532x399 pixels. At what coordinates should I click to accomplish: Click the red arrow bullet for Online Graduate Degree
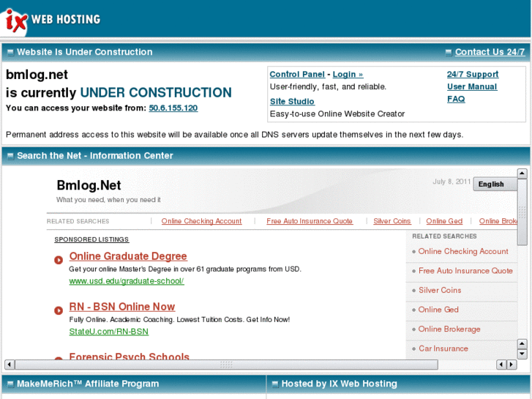59,260
